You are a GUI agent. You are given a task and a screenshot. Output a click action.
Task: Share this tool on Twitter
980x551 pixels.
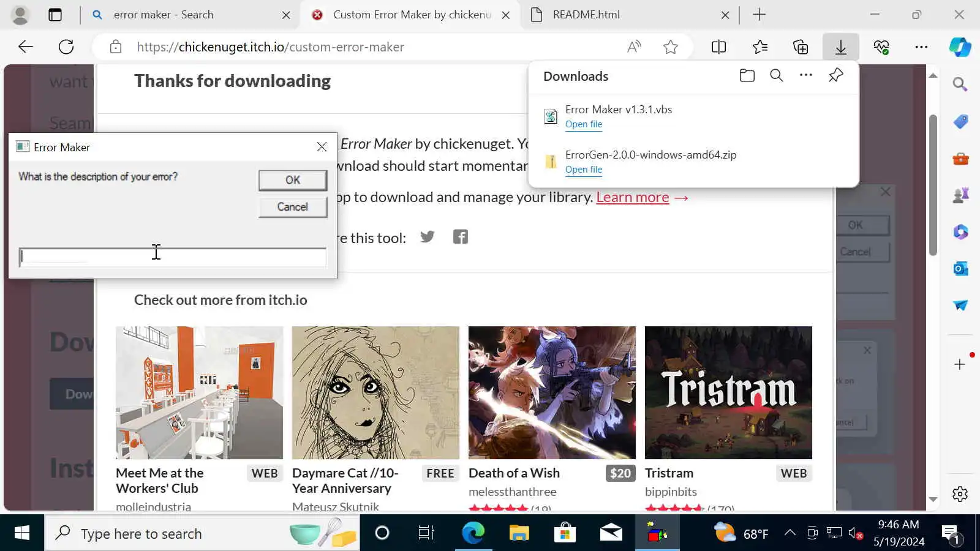(428, 237)
